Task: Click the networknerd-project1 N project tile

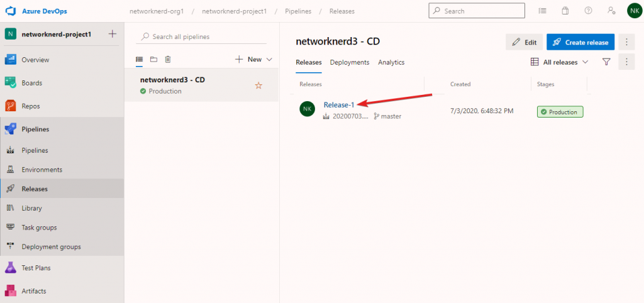Action: click(10, 34)
